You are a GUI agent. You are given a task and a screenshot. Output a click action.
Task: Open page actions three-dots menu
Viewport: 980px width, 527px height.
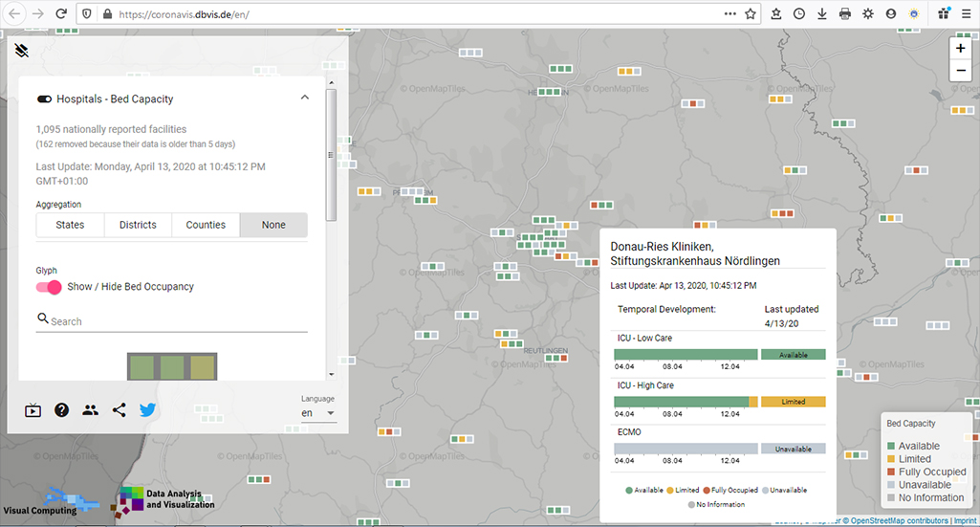click(x=730, y=13)
